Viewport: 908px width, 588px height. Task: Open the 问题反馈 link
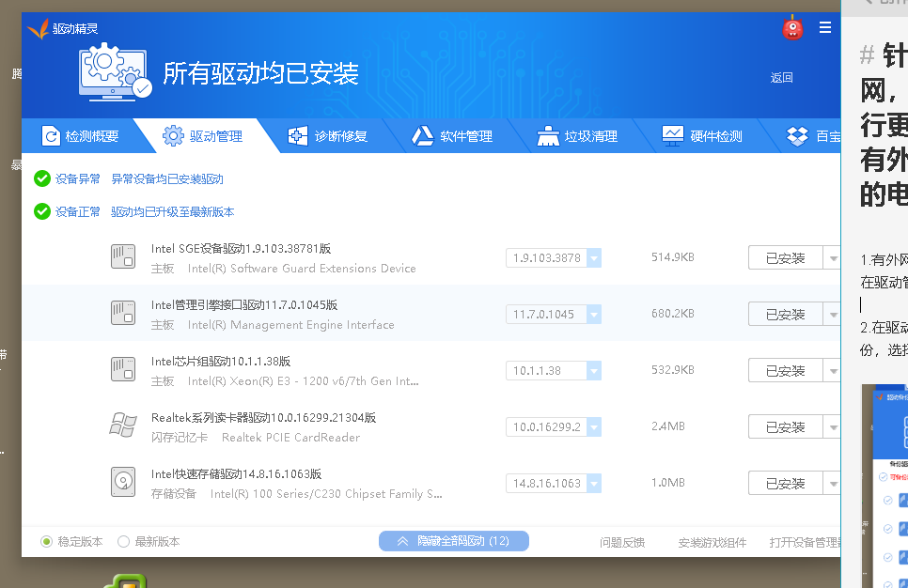622,542
